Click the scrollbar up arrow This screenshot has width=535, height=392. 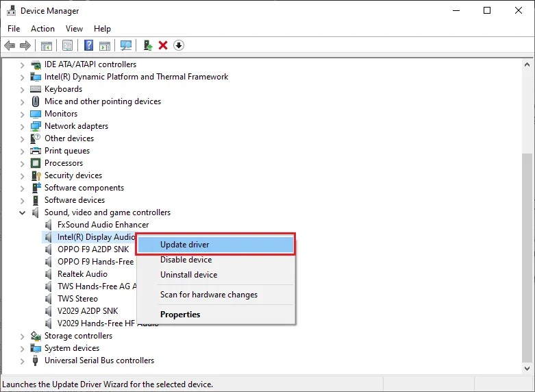527,64
